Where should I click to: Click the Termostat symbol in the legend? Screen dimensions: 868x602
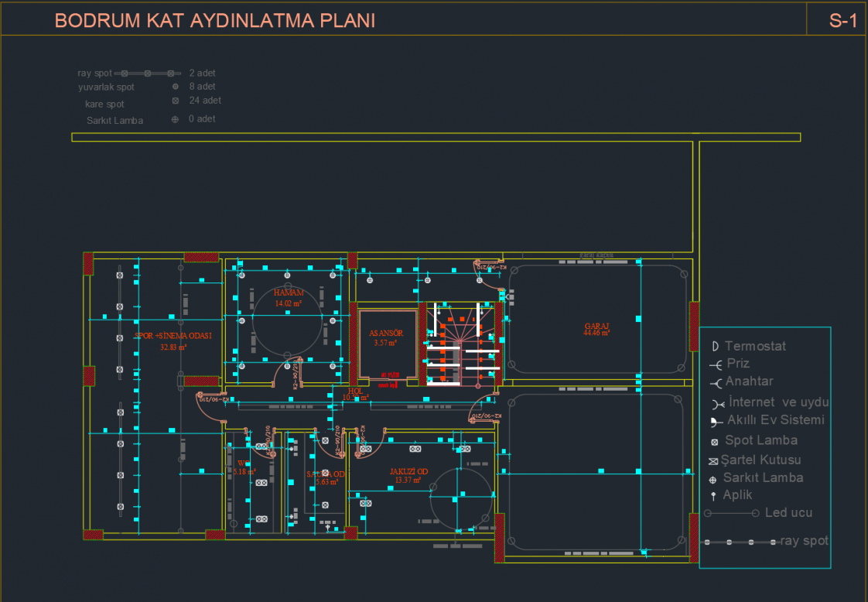715,347
